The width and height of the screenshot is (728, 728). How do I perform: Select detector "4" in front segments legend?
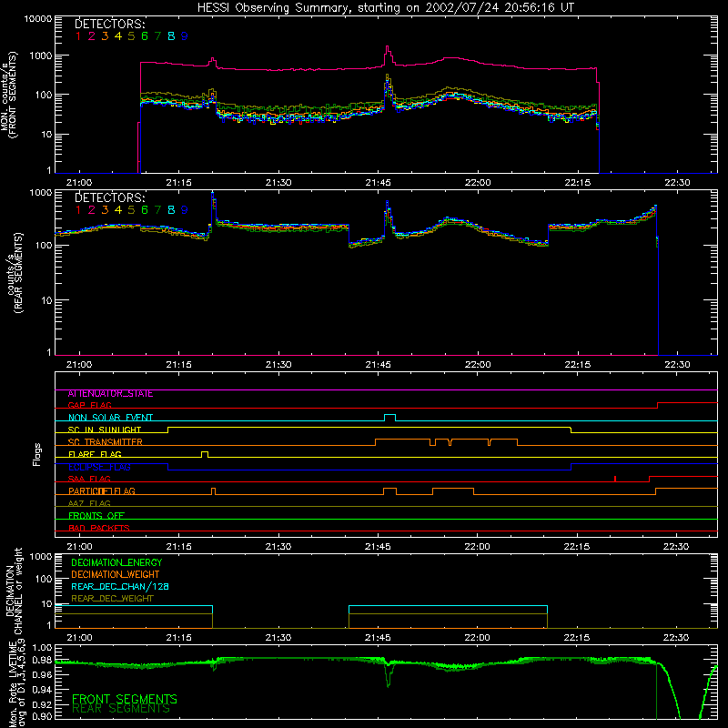pyautogui.click(x=118, y=36)
